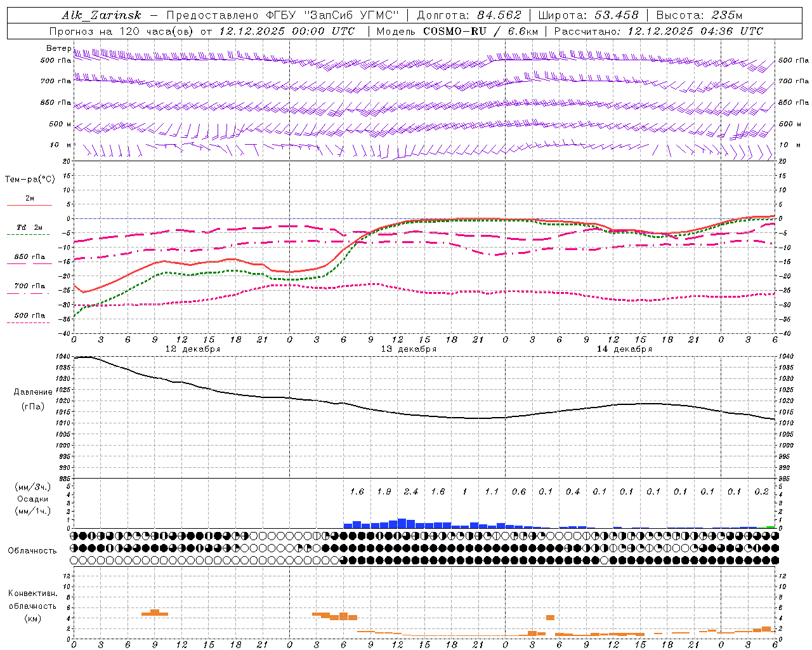Click the orange convective bar on 12 декабря at 9h
This screenshot has height=650, width=812.
click(155, 612)
